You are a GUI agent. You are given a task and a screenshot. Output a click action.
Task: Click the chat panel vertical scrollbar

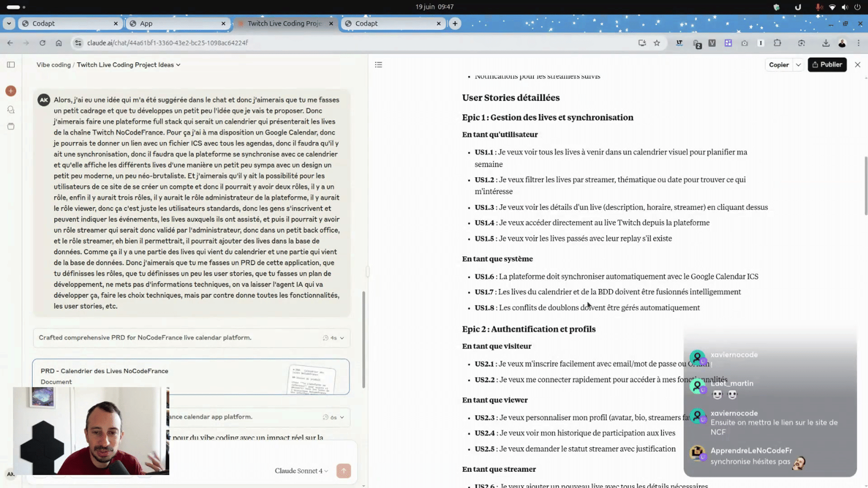coord(363,339)
